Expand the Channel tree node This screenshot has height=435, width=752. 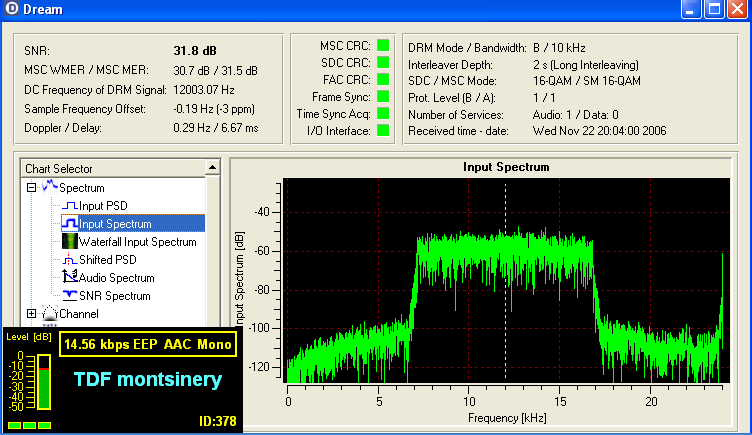pos(31,314)
